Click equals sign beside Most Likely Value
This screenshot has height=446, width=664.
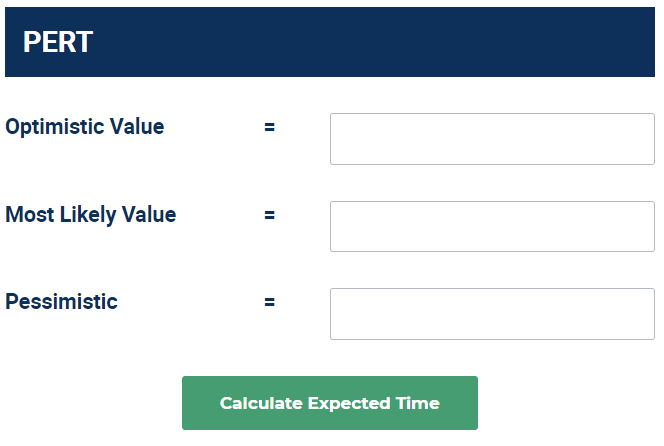click(x=269, y=214)
